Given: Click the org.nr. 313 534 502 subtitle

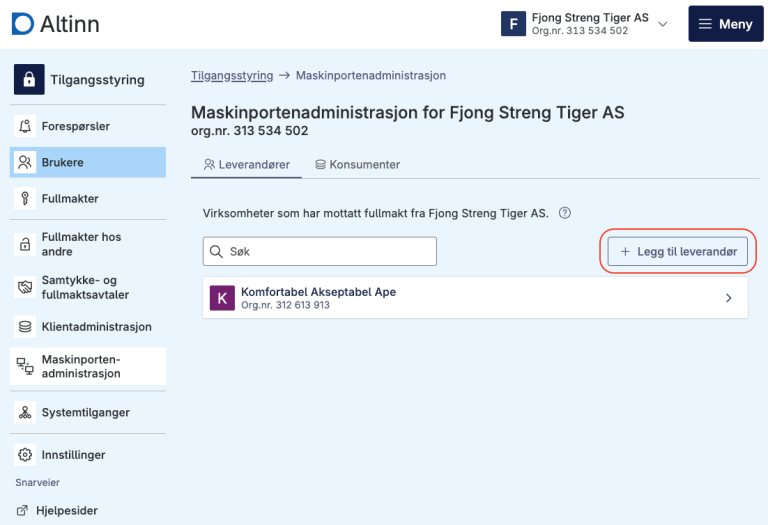Looking at the screenshot, I should 250,131.
